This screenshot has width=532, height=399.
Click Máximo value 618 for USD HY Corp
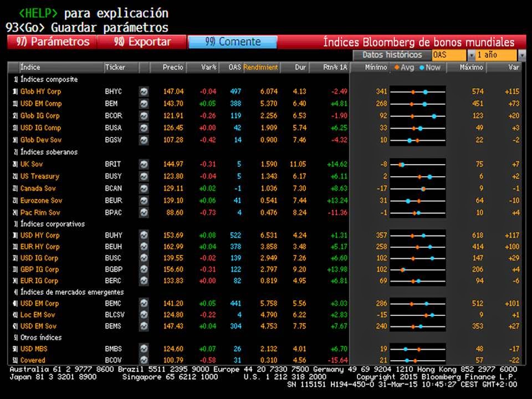point(477,235)
